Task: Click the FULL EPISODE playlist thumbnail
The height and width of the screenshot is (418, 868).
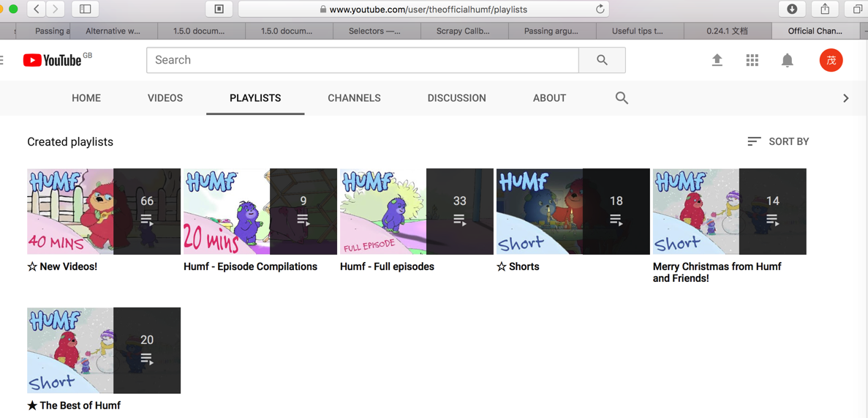Action: (416, 212)
